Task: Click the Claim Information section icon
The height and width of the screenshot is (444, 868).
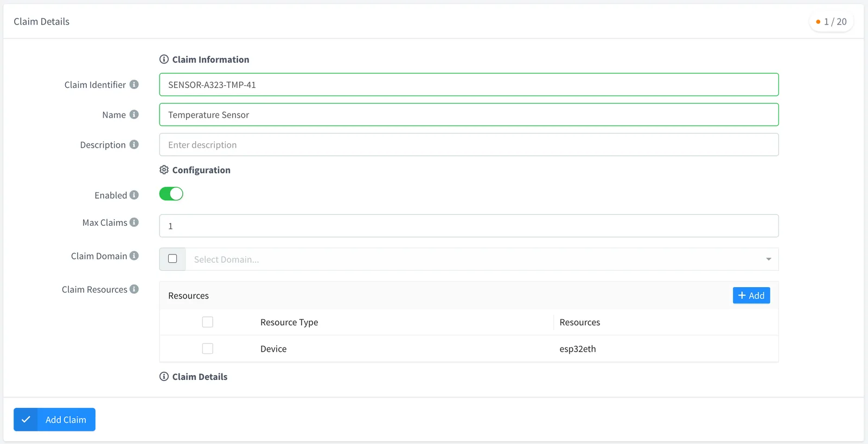Action: pyautogui.click(x=164, y=59)
